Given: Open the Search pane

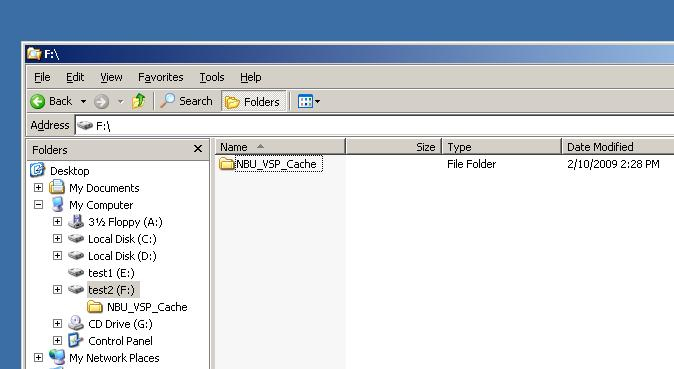Looking at the screenshot, I should coord(187,101).
